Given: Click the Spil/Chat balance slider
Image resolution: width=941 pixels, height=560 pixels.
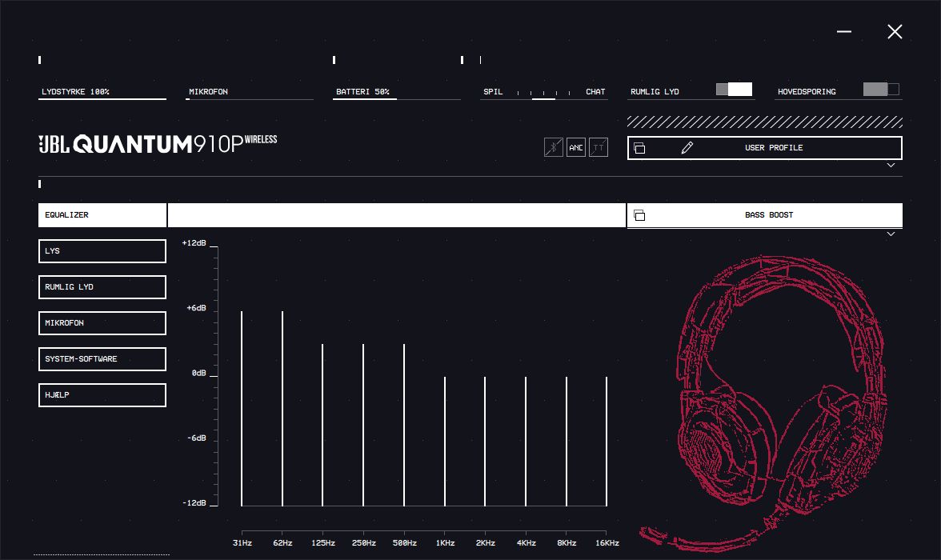Looking at the screenshot, I should [544, 94].
